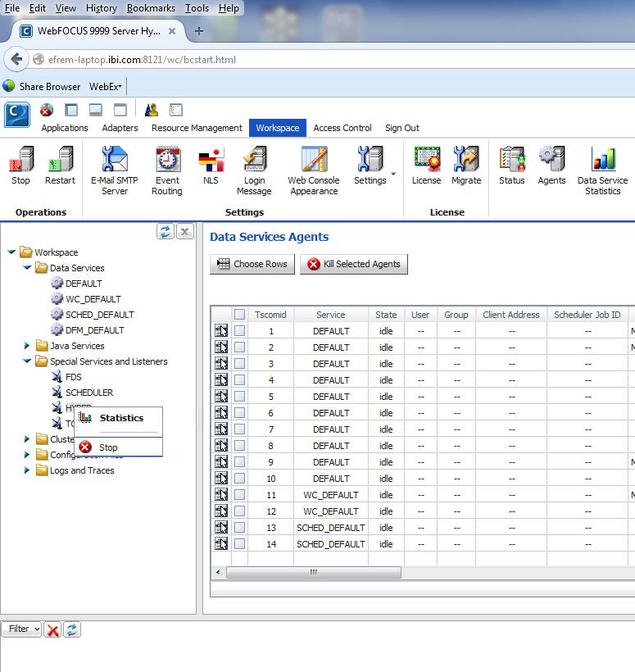Image resolution: width=635 pixels, height=672 pixels.
Task: Select Stop from the context menu
Action: pyautogui.click(x=118, y=447)
